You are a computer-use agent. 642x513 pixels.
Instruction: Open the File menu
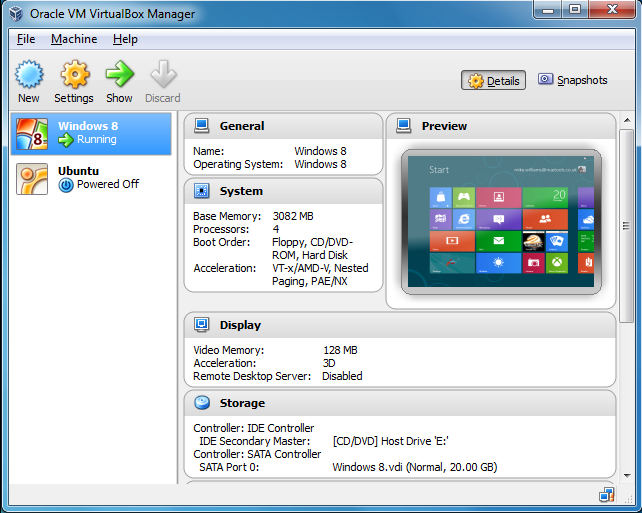[26, 39]
